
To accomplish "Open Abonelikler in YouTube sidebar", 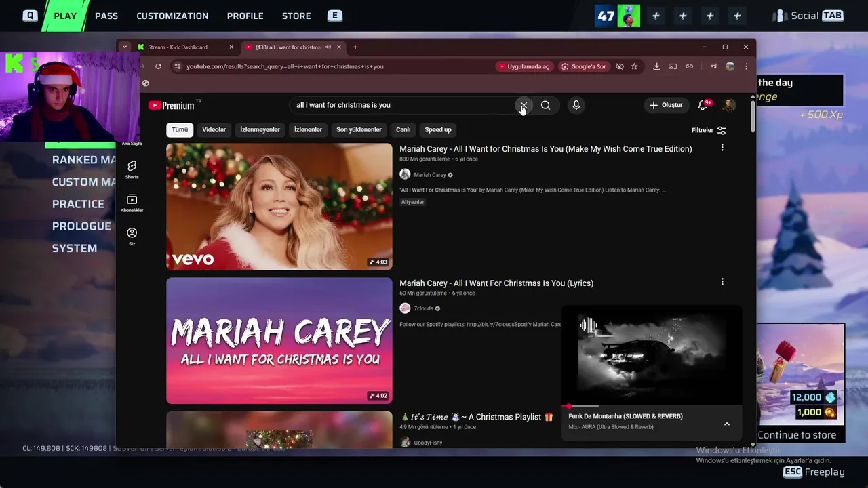I will coord(132,203).
